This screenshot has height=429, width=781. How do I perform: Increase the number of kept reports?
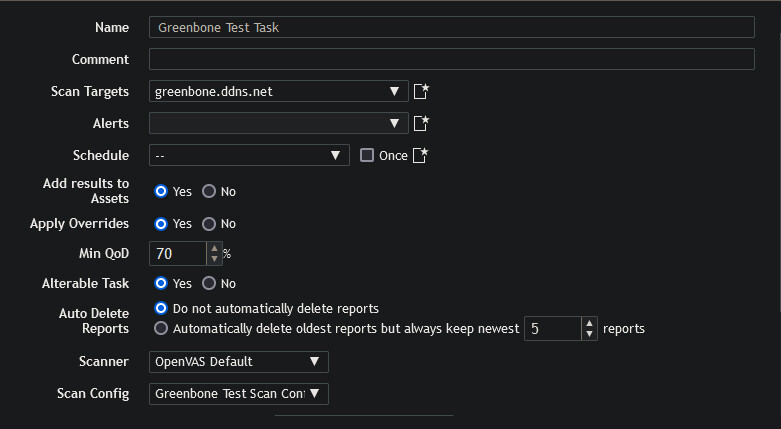589,323
